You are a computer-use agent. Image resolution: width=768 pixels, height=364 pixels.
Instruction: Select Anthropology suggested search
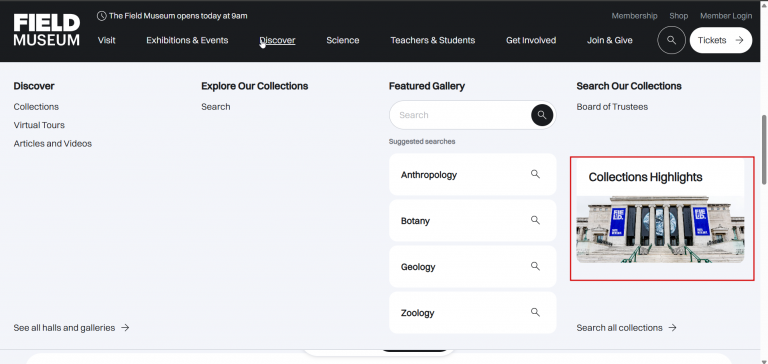(473, 174)
